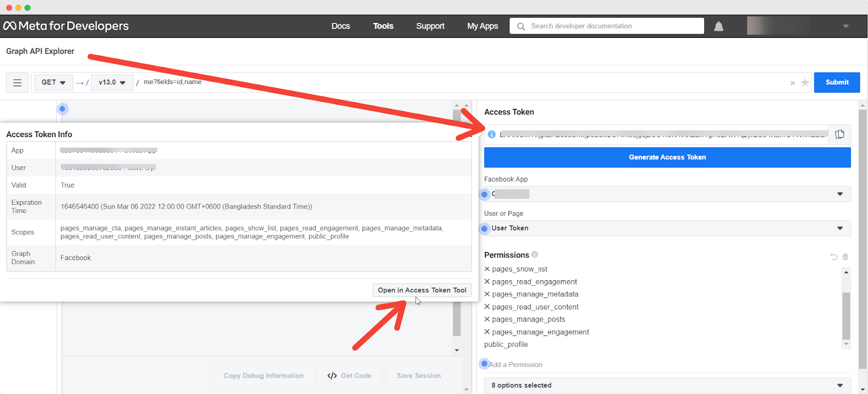Click the Save Session button
Image resolution: width=868 pixels, height=394 pixels.
coord(419,376)
